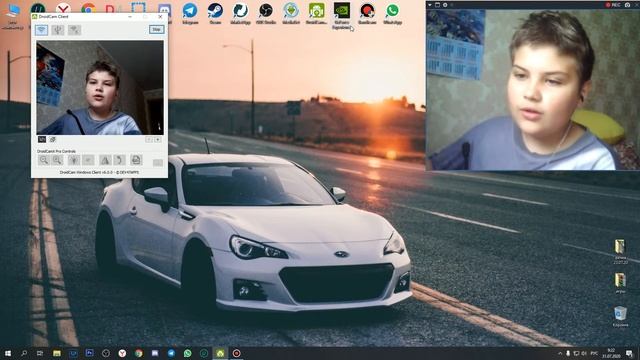Click the zoom in magnifier in Pro Controls
This screenshot has width=640, height=360.
[x=58, y=160]
